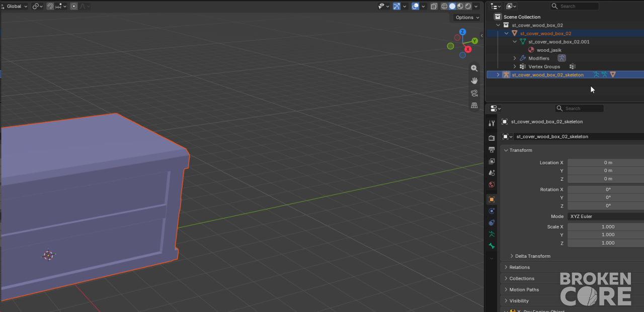Screen dimensions: 644x312
Task: Select st_cover_wood_box_02.001 mesh data in outliner
Action: click(x=559, y=42)
